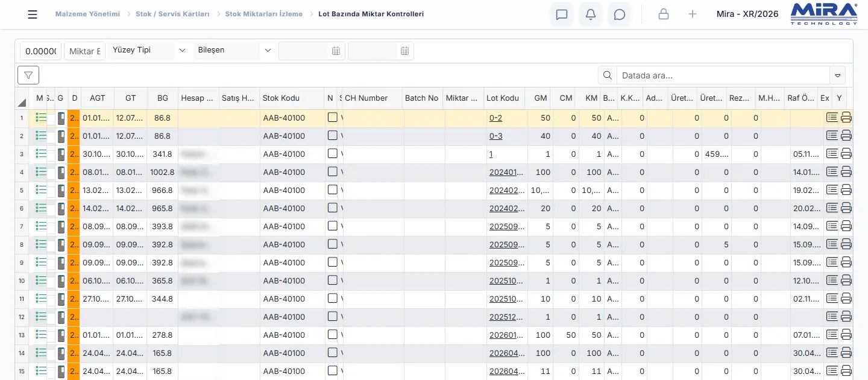Tick the checkbox in row 6
The image size is (868, 380).
coord(333,208)
